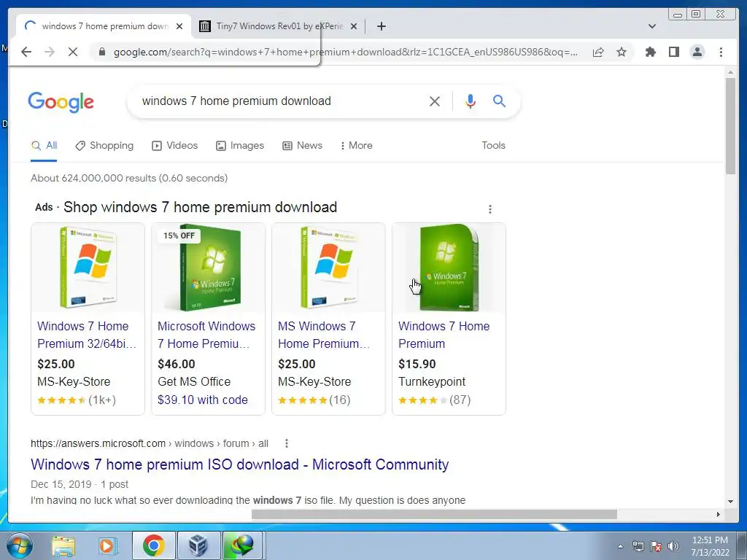This screenshot has width=747, height=560.
Task: Click the $25.00 Windows 7 Home Premium 32/64bit product image
Action: [x=88, y=267]
